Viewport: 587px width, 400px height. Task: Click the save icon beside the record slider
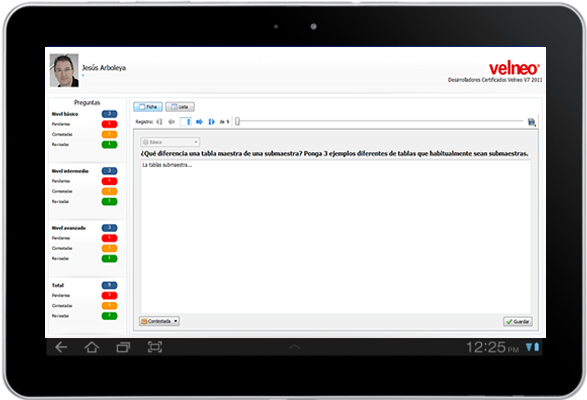pyautogui.click(x=531, y=122)
